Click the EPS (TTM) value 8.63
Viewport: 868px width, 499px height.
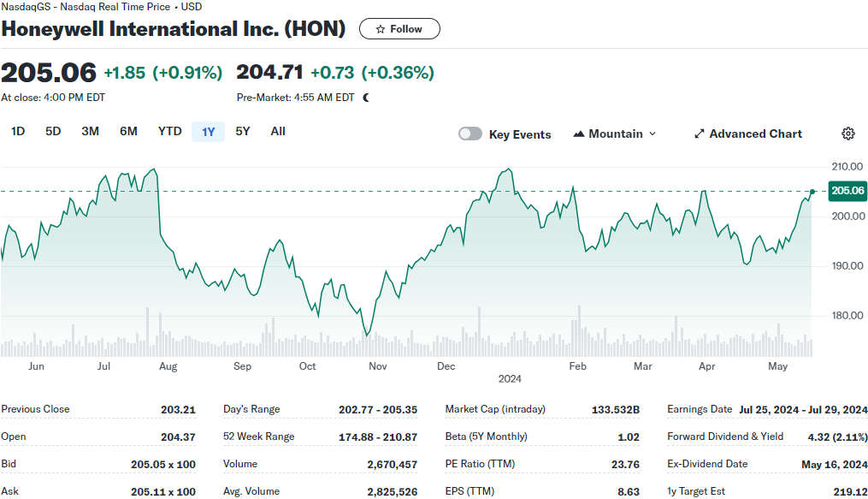[x=629, y=492]
